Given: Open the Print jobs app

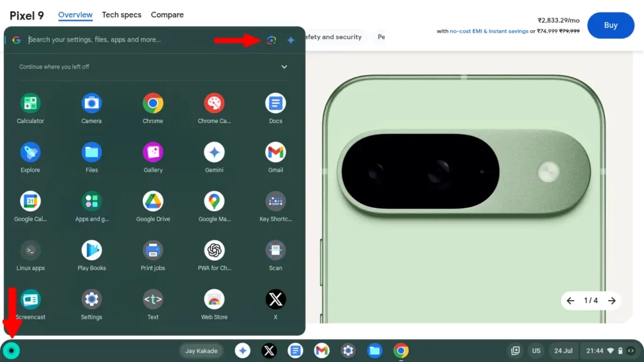Looking at the screenshot, I should point(152,251).
